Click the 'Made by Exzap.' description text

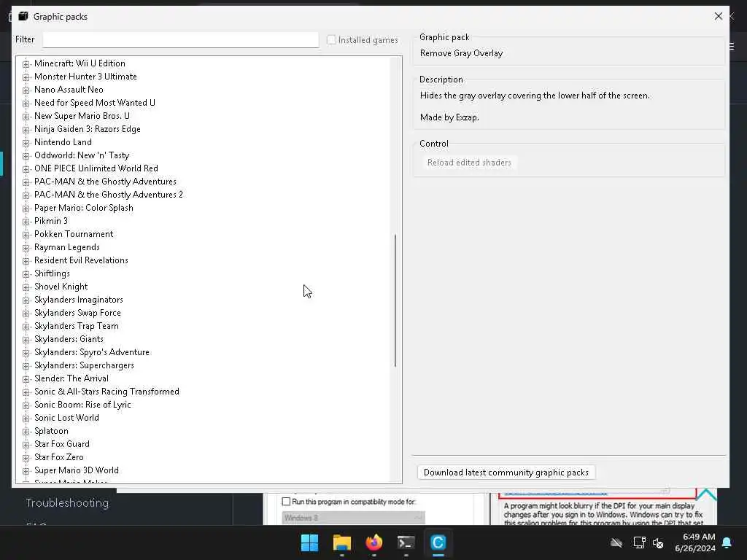[449, 117]
